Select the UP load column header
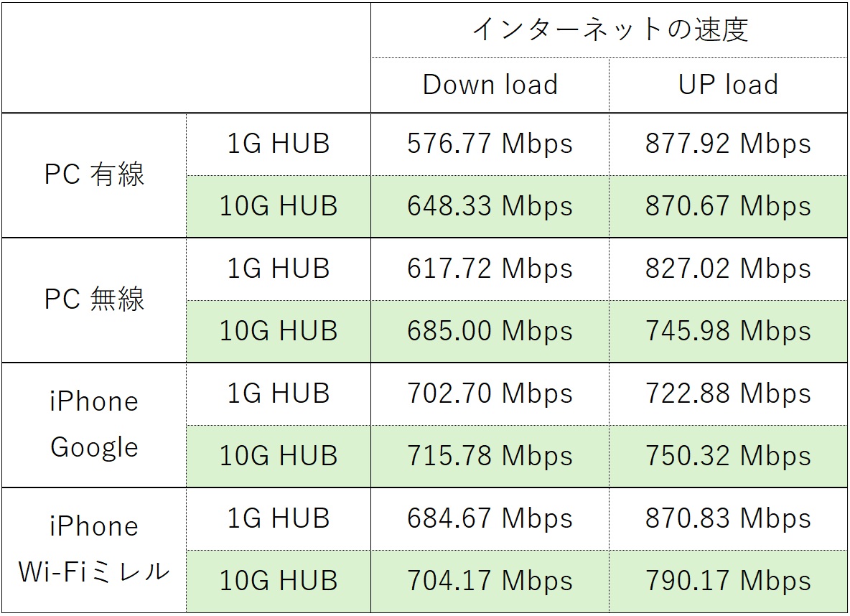The image size is (850, 616). point(728,85)
